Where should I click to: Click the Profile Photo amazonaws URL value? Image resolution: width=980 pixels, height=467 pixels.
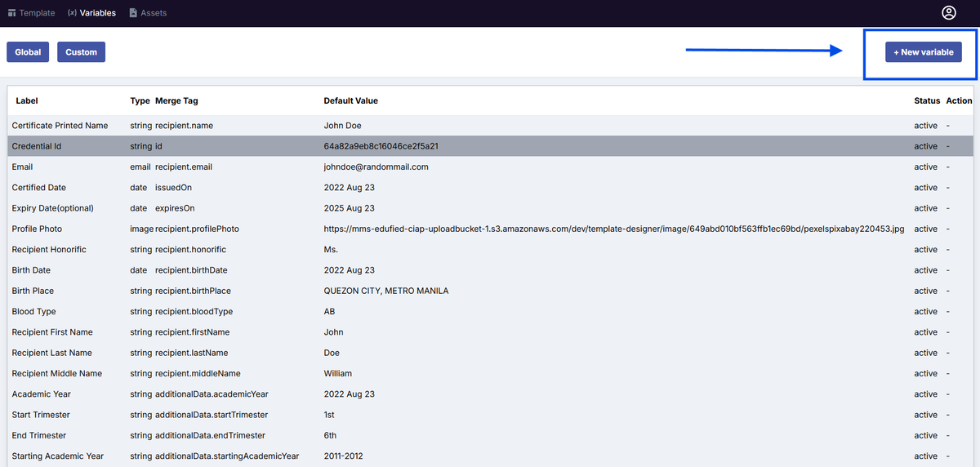pyautogui.click(x=614, y=229)
